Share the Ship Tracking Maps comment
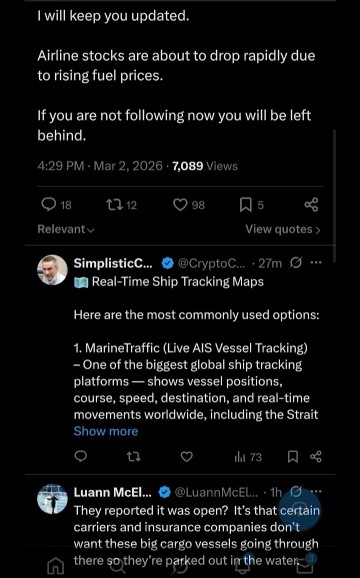 tap(316, 457)
